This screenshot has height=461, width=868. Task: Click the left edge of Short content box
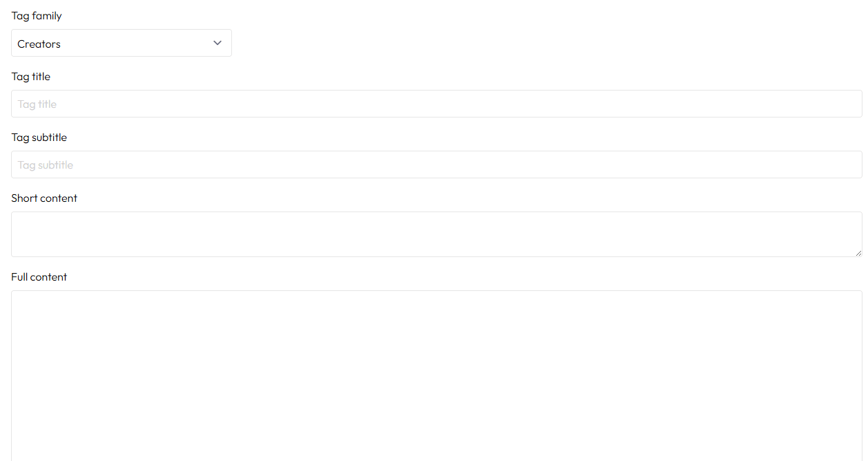(x=15, y=234)
